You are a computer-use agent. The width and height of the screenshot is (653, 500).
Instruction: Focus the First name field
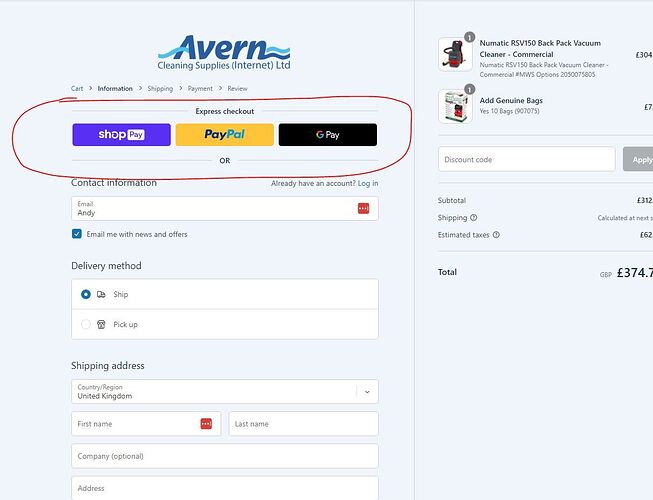146,424
